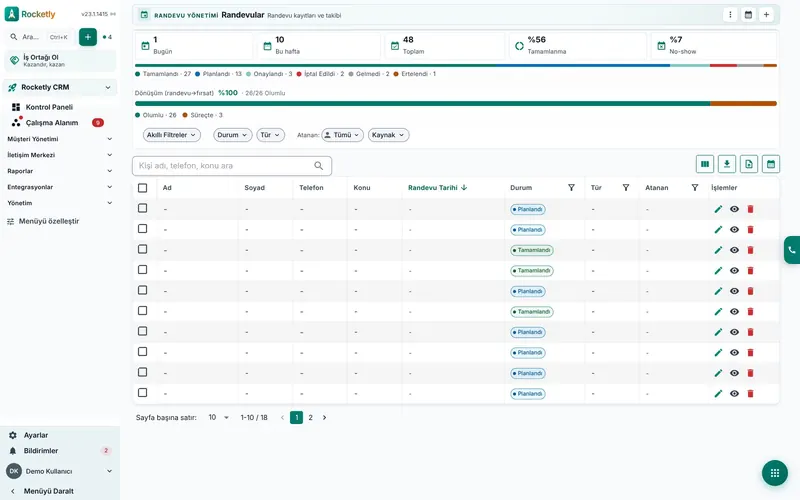This screenshot has width=800, height=500.
Task: Open Durum filter dropdown chip
Action: coord(232,135)
